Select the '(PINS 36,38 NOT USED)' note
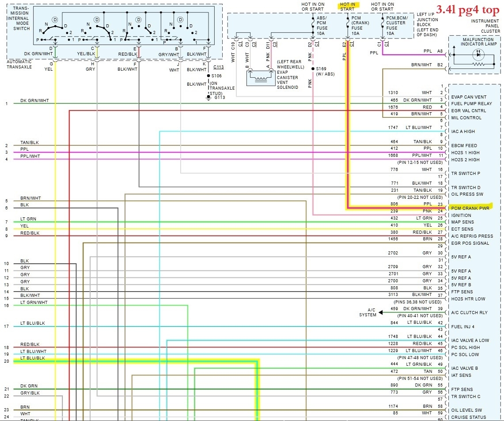This screenshot has width=504, height=421. [417, 302]
